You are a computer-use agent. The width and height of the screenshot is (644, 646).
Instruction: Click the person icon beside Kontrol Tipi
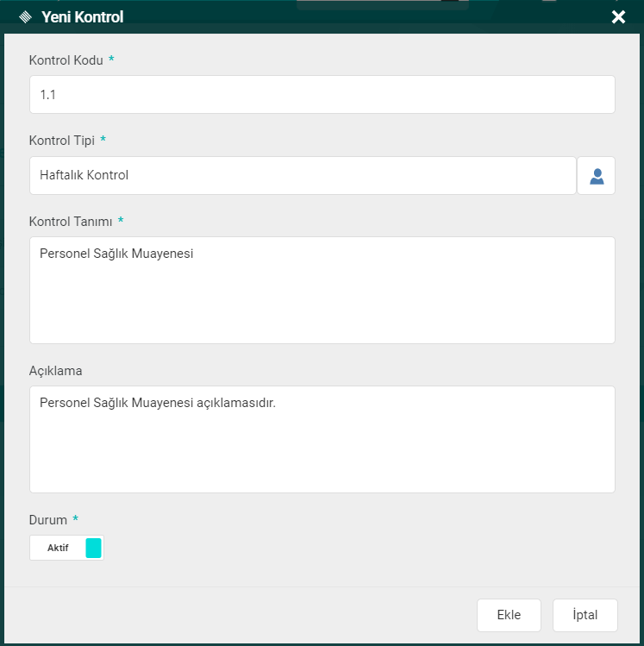pyautogui.click(x=596, y=176)
